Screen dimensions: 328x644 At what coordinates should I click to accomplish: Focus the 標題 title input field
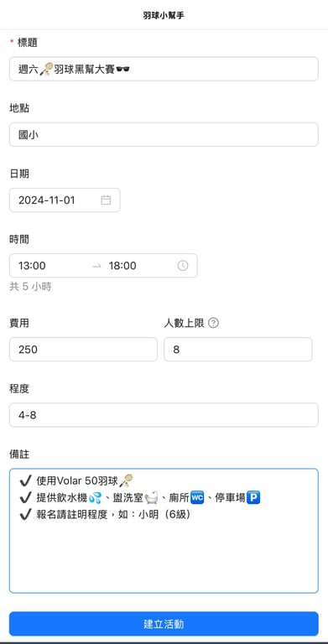[164, 69]
